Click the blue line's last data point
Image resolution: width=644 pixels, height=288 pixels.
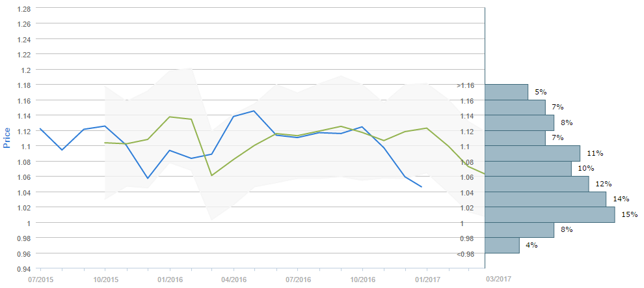422,187
